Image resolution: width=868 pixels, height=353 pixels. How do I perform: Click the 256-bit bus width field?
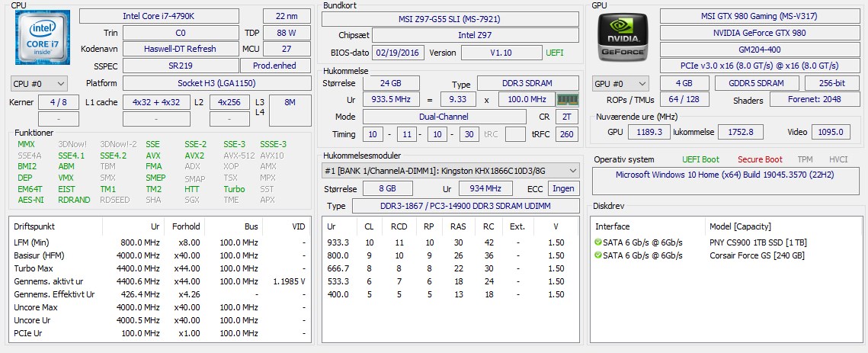832,83
